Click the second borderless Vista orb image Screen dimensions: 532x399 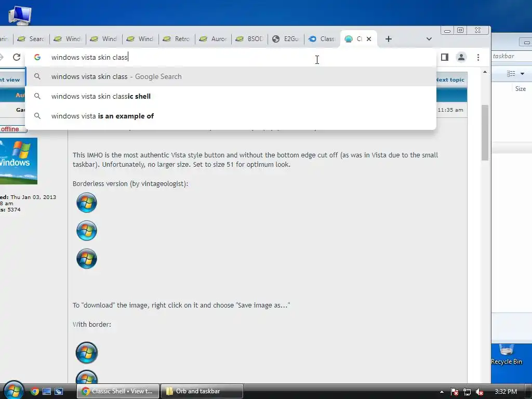pyautogui.click(x=87, y=231)
